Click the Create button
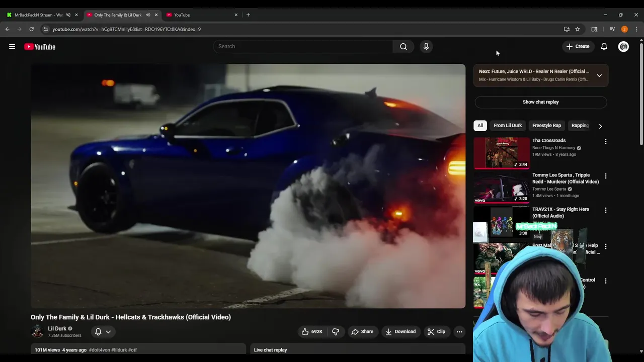This screenshot has height=362, width=644. 578,46
